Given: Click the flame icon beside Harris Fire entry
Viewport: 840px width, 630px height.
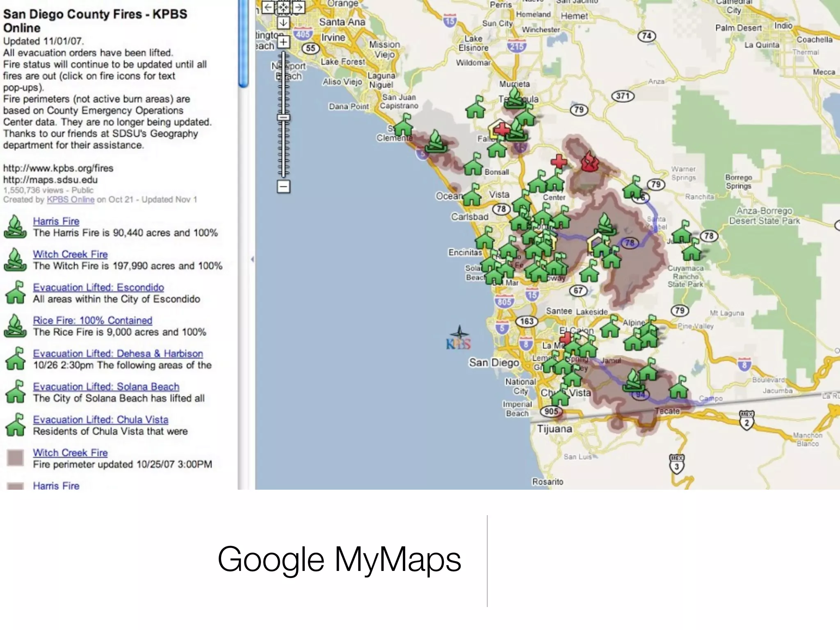Looking at the screenshot, I should point(15,227).
